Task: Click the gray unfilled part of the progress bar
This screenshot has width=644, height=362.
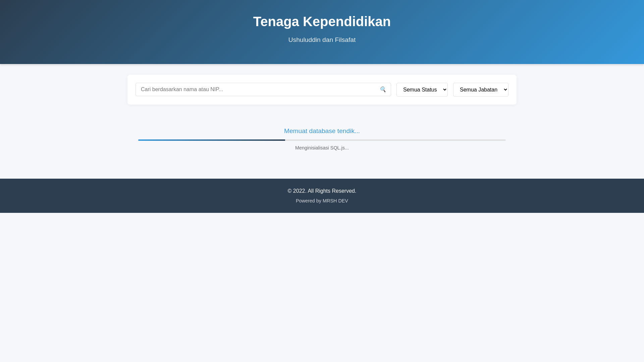Action: (x=396, y=140)
